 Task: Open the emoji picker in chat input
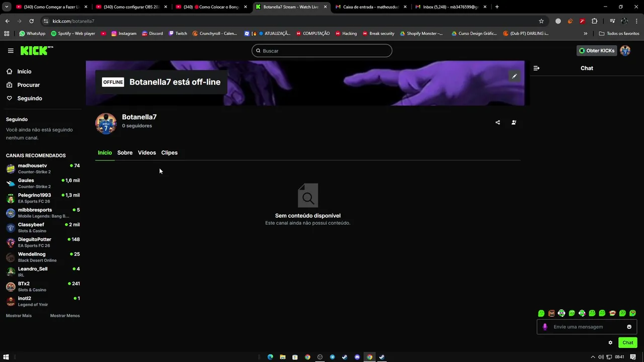pyautogui.click(x=629, y=327)
